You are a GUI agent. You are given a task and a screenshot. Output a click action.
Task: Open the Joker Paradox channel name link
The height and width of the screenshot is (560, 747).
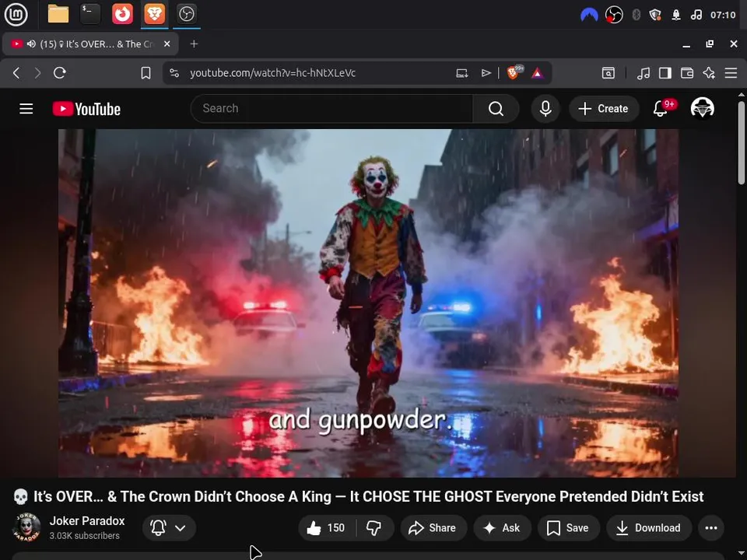coord(87,521)
